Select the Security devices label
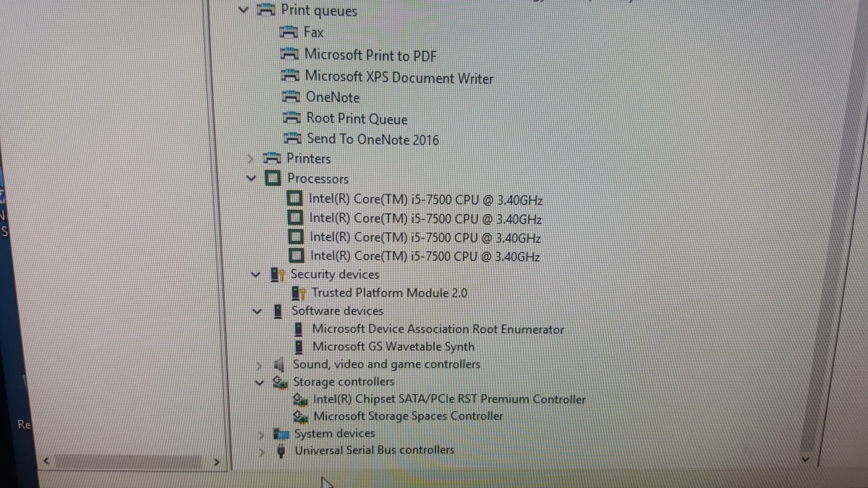Screen dimensions: 868x488 click(335, 275)
